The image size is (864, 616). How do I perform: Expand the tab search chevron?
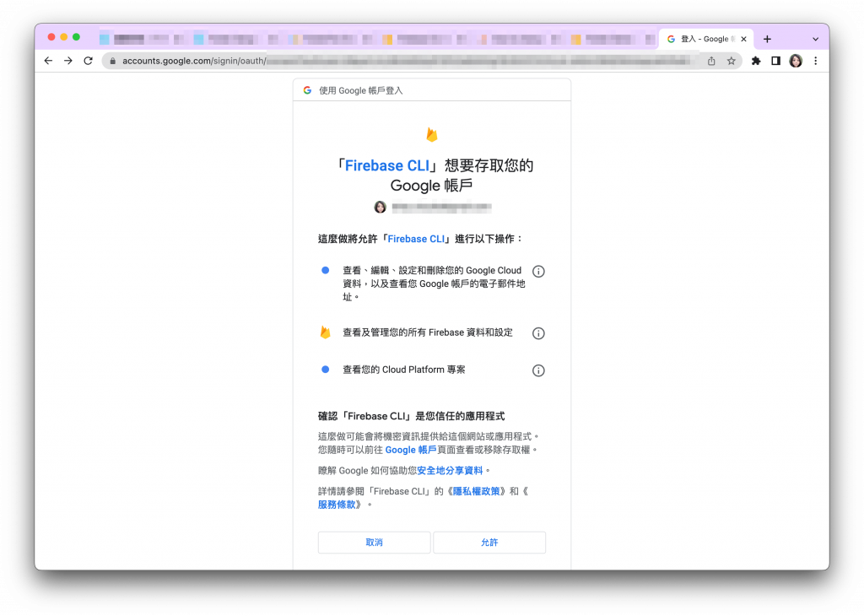tap(816, 39)
